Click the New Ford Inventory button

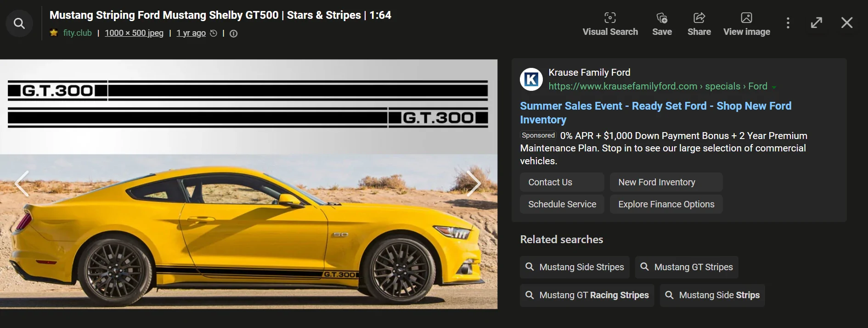point(666,182)
